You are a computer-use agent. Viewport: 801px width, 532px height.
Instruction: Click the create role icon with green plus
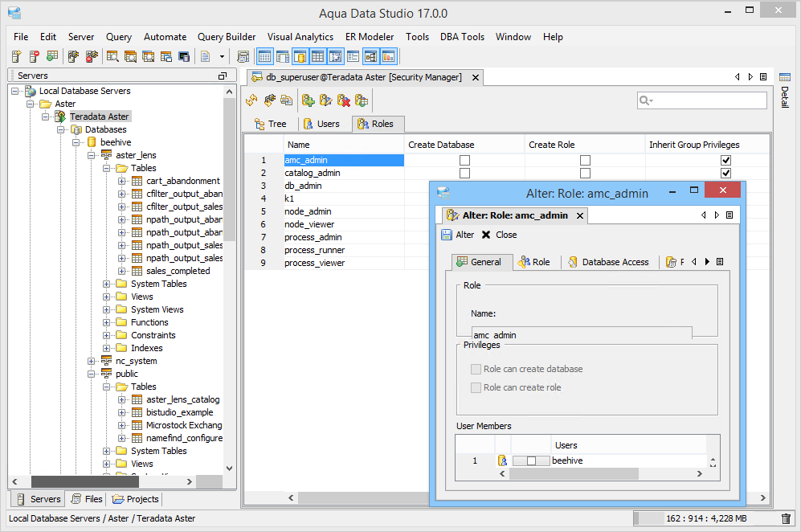[x=308, y=100]
